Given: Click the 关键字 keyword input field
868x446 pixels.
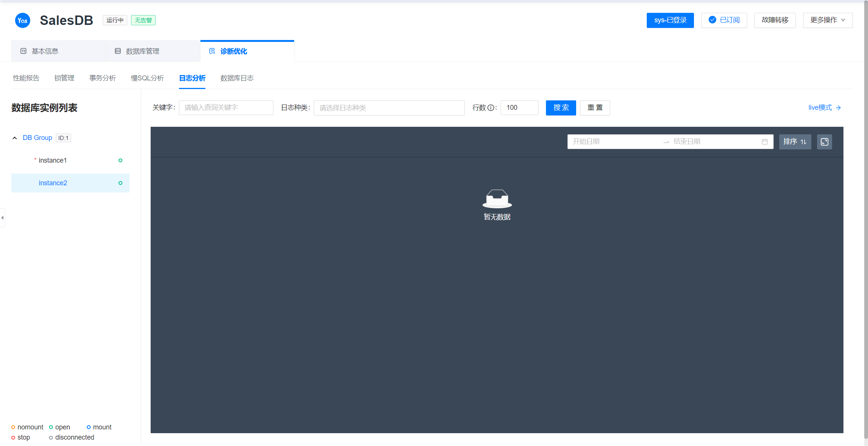Looking at the screenshot, I should pos(226,108).
